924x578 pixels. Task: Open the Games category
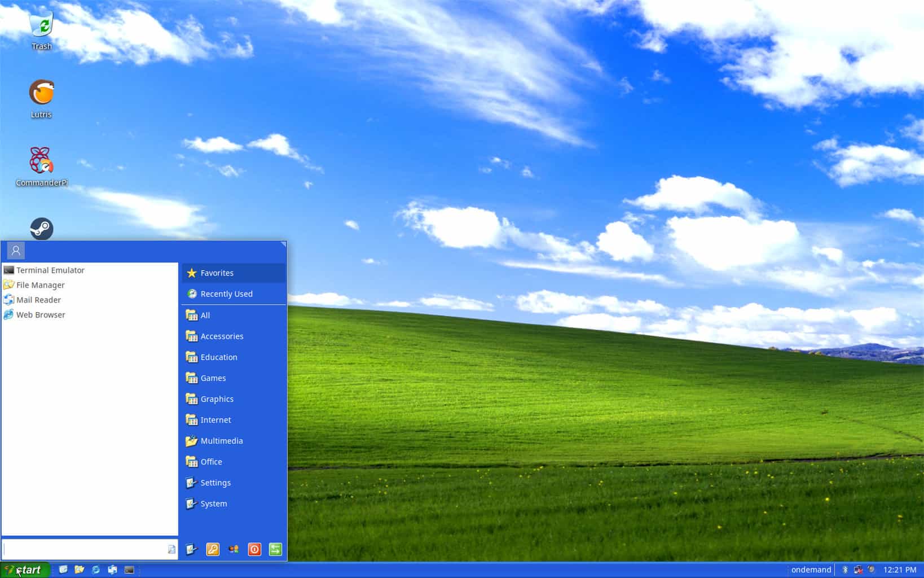234,378
